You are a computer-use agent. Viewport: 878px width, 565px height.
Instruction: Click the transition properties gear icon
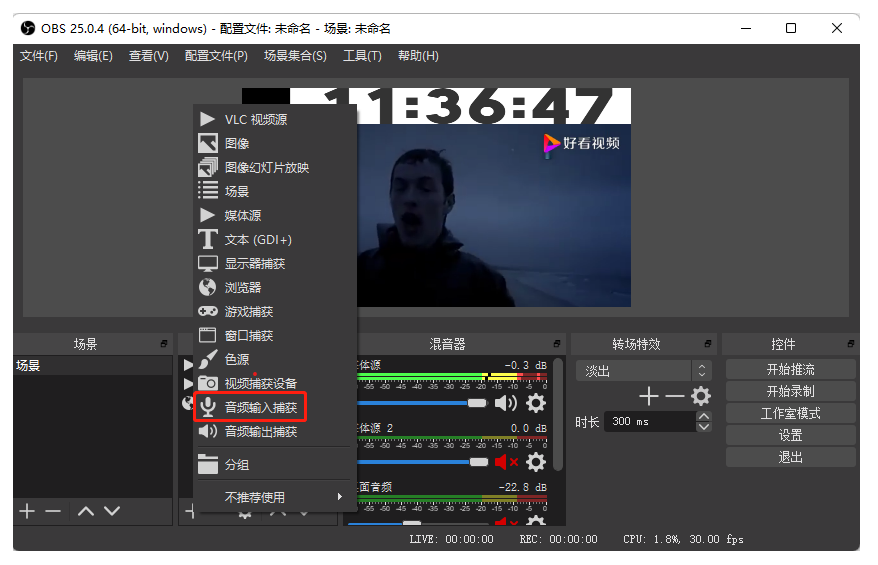(x=700, y=396)
